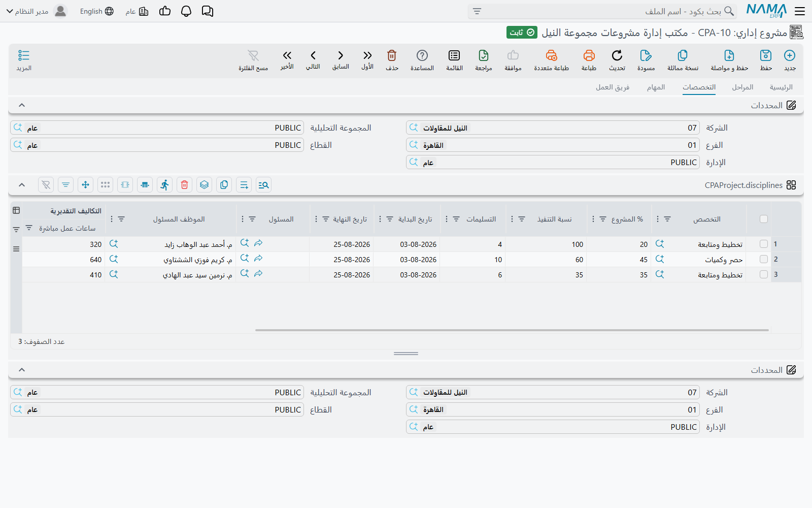Collapse the CPAProject.disciplines grid section
Screen dimensions: 812x508
coord(22,185)
